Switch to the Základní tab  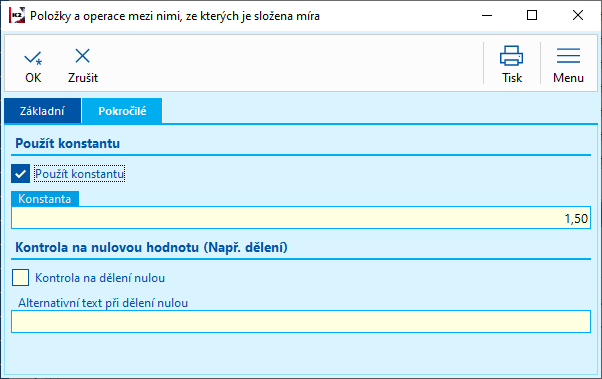coord(43,111)
